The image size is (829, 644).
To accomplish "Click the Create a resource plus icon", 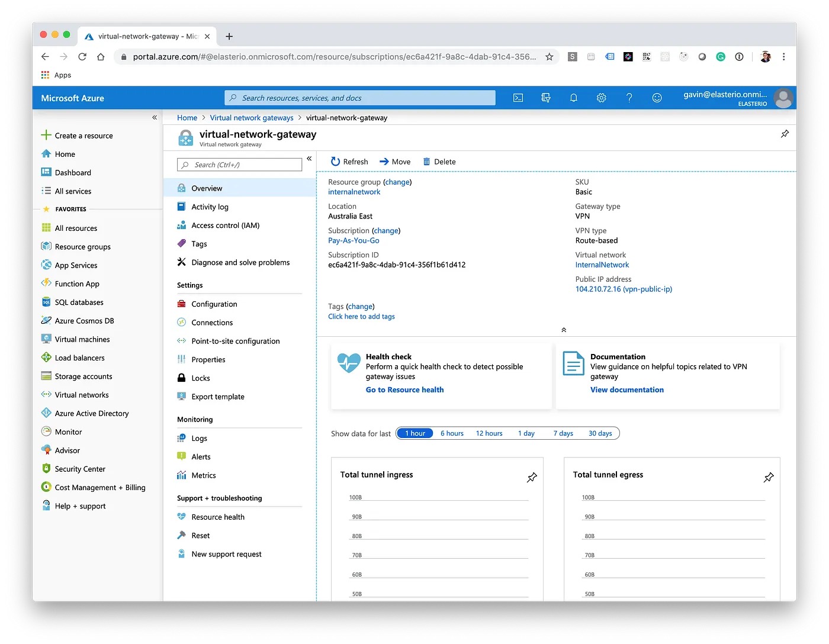I will (46, 135).
